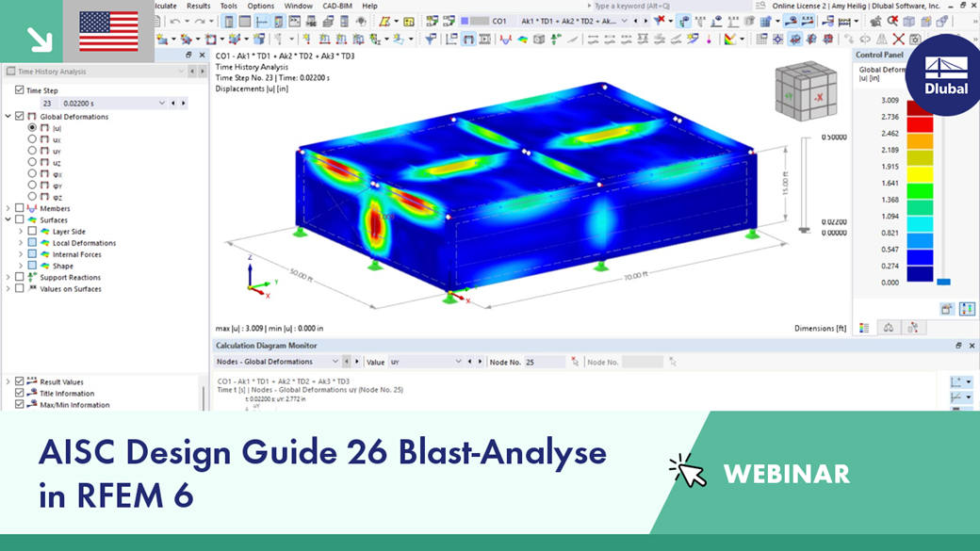Image resolution: width=980 pixels, height=551 pixels.
Task: Click the node pick icon beside Node No. 25
Action: pyautogui.click(x=575, y=362)
